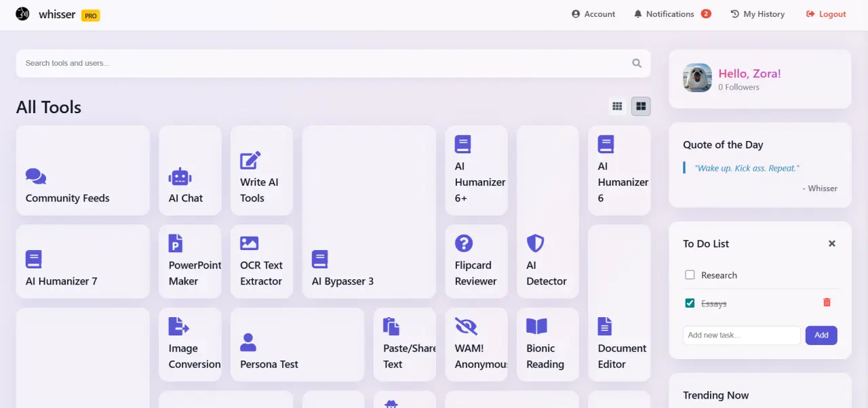The image size is (868, 408).
Task: Open Flipcard Reviewer question mark icon
Action: tap(464, 243)
